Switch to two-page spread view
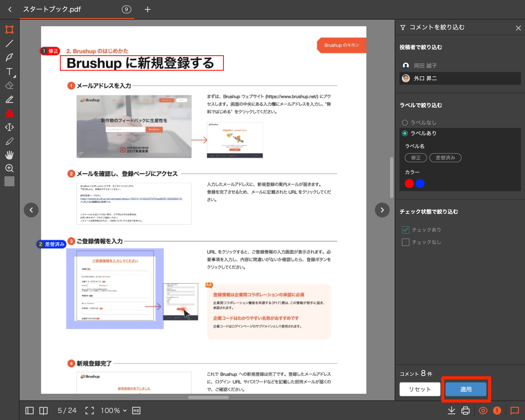Screen dimensions: 525x420 pos(43,411)
